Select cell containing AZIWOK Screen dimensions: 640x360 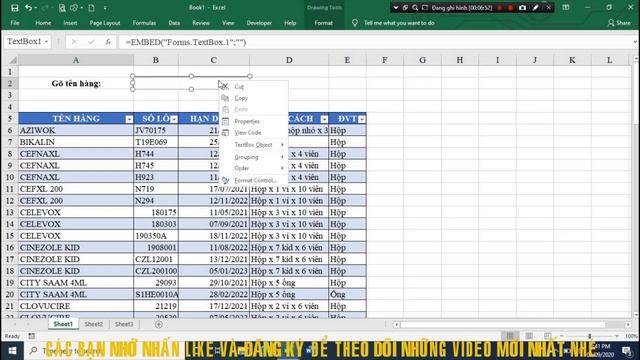(x=76, y=130)
